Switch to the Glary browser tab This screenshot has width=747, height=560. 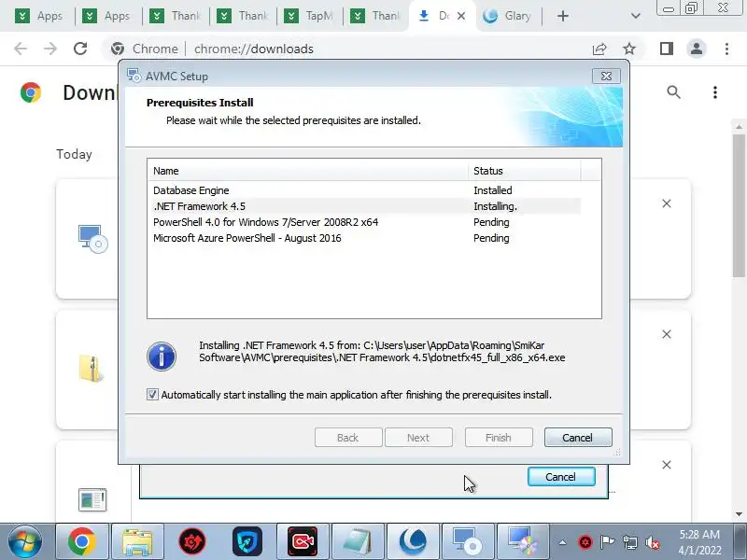click(508, 16)
